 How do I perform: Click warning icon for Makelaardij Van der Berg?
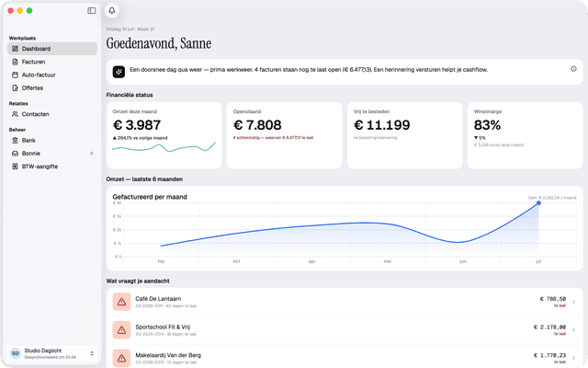121,358
